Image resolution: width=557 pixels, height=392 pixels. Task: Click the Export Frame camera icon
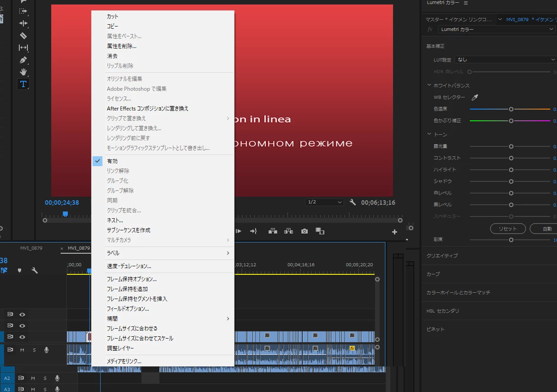click(x=305, y=231)
